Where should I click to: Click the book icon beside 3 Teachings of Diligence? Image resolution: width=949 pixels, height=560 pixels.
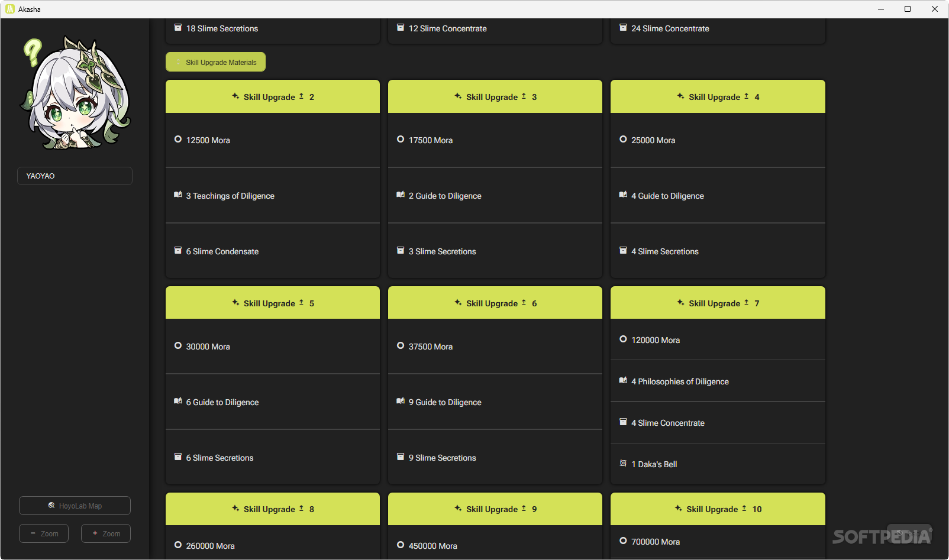[x=178, y=195]
